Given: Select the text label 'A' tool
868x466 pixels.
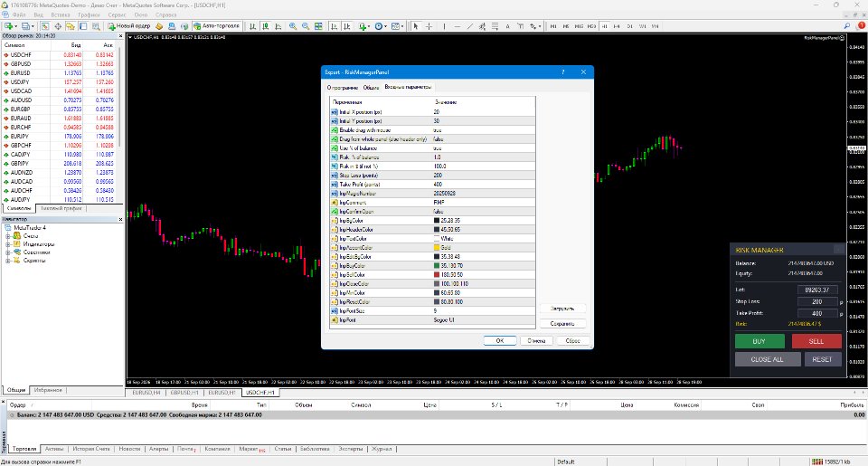Looking at the screenshot, I should coord(507,26).
